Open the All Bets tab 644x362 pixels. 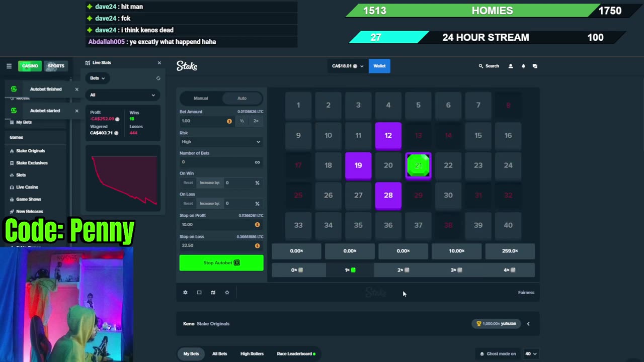219,353
